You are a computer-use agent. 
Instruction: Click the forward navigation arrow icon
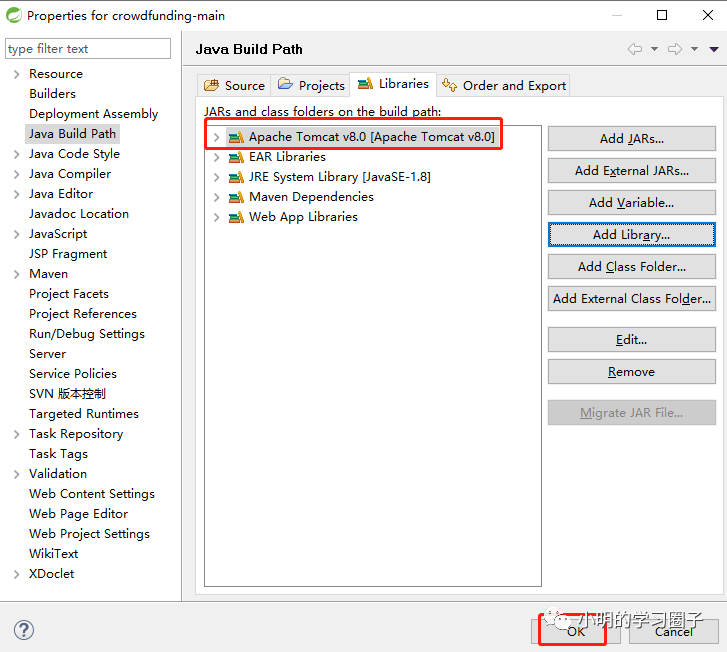click(675, 49)
